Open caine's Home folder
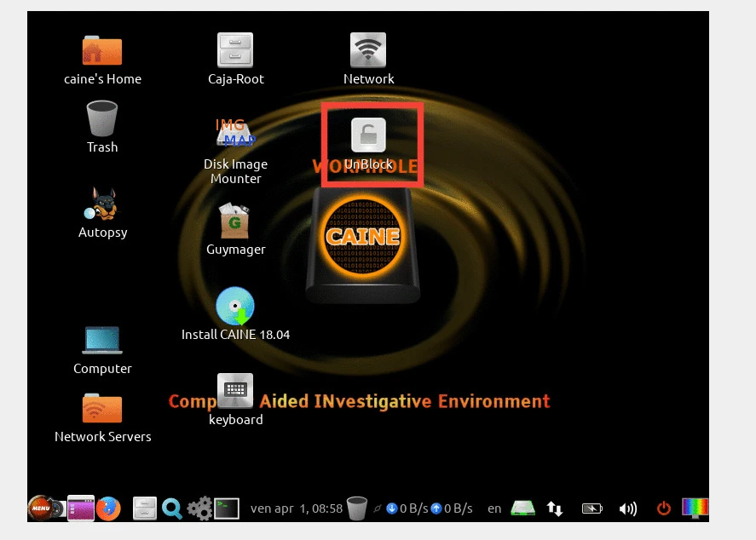 [x=102, y=51]
